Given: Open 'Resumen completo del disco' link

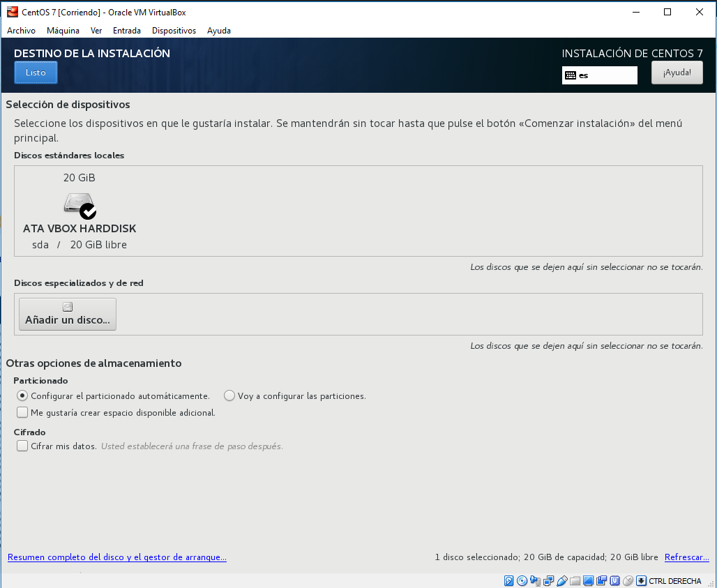Looking at the screenshot, I should 116,557.
